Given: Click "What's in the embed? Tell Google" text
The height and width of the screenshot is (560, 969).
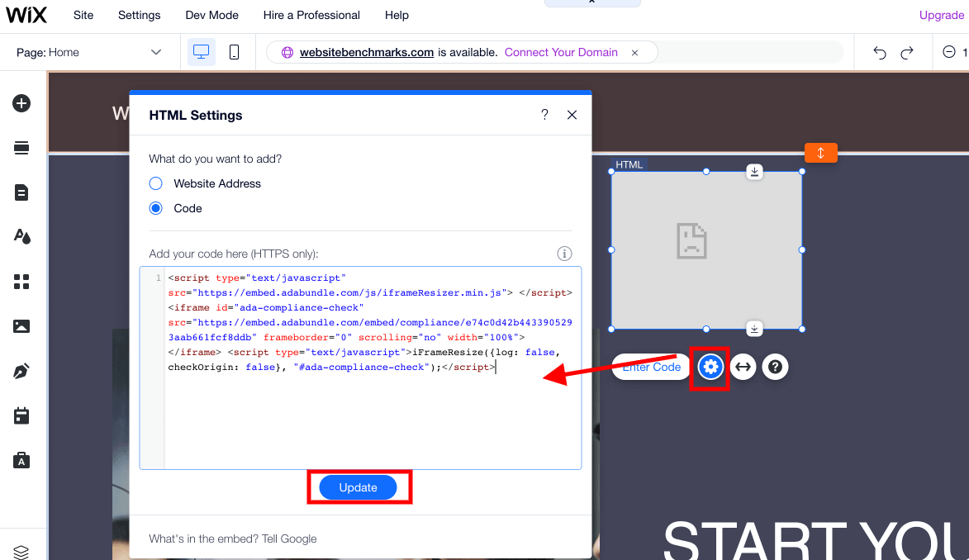Looking at the screenshot, I should coord(233,539).
